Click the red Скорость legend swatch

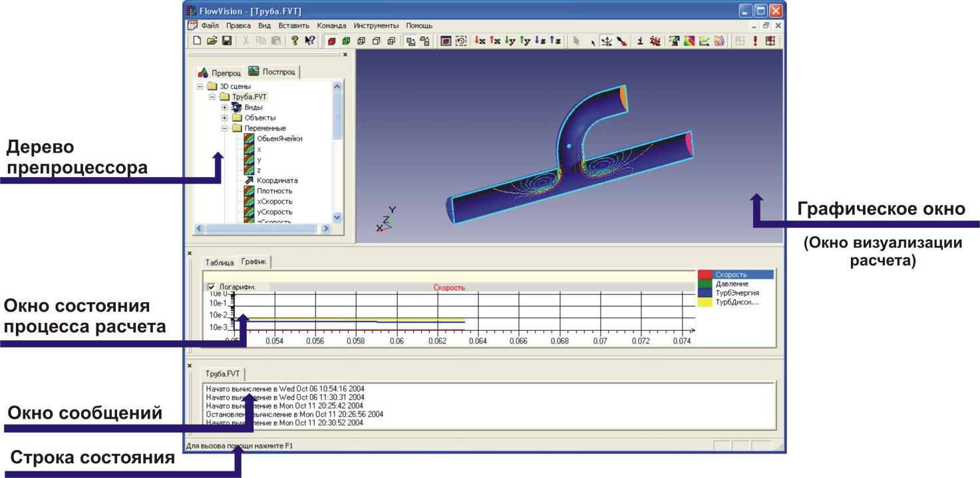point(705,274)
